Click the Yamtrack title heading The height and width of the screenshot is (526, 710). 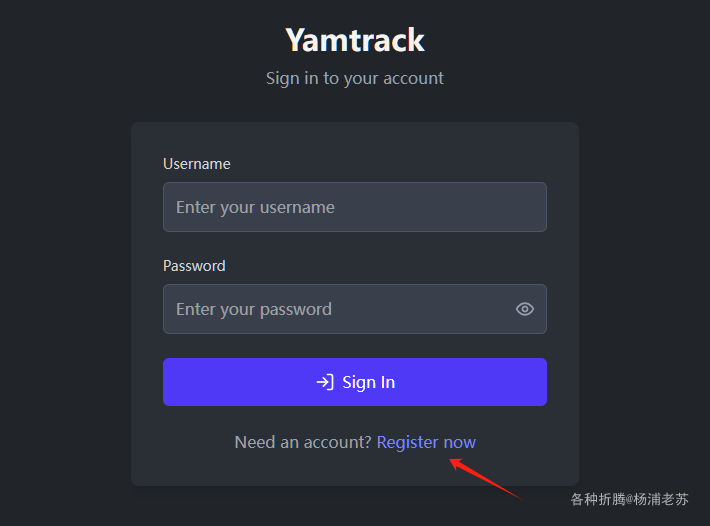355,40
